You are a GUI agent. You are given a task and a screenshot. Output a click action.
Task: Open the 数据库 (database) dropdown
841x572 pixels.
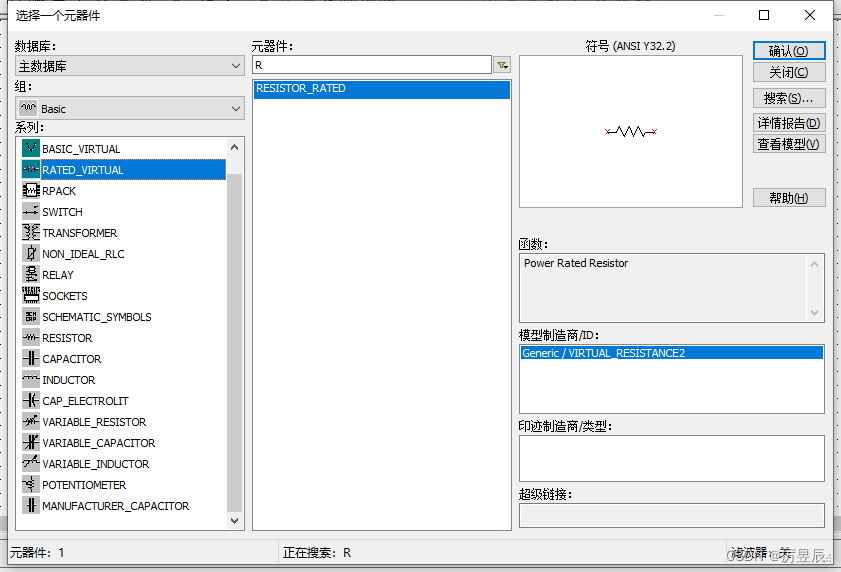tap(129, 66)
